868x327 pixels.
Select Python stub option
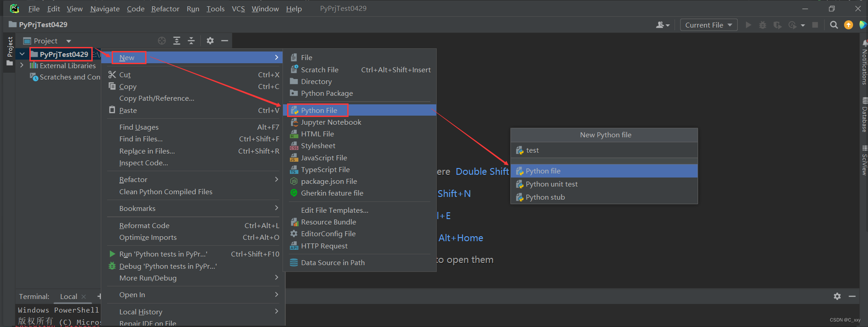pos(604,197)
